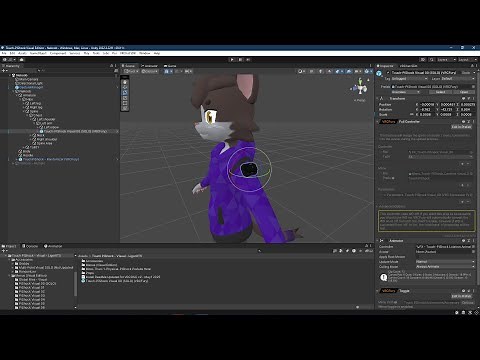The image size is (480, 360).
Task: Select Left elbow in Hierarchy
Action: 51,127
